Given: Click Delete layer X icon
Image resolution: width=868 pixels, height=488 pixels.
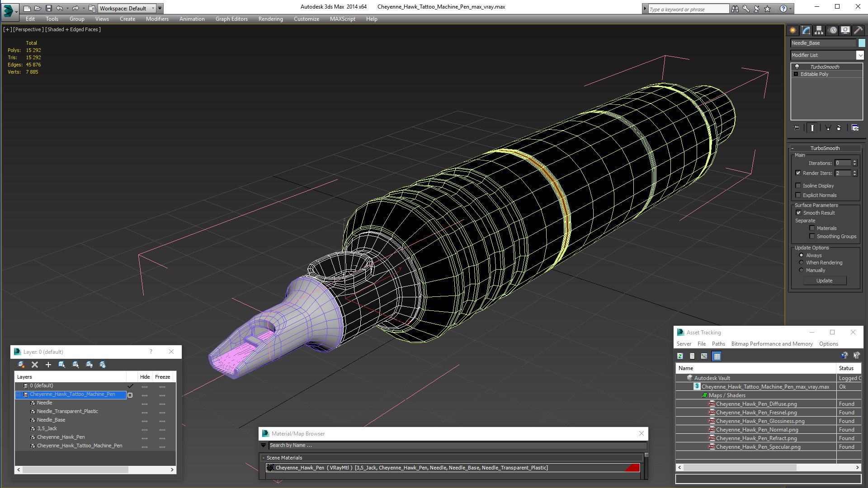Looking at the screenshot, I should click(35, 365).
